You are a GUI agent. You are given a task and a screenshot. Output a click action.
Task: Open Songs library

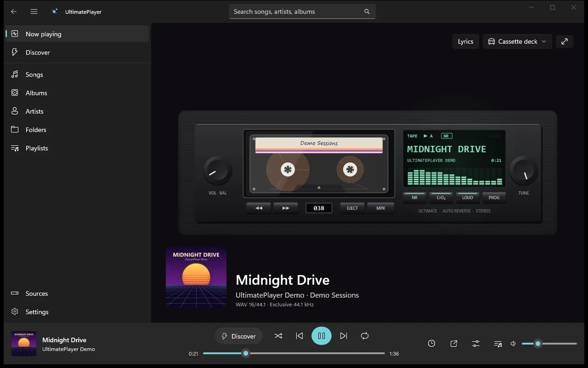(x=77, y=75)
